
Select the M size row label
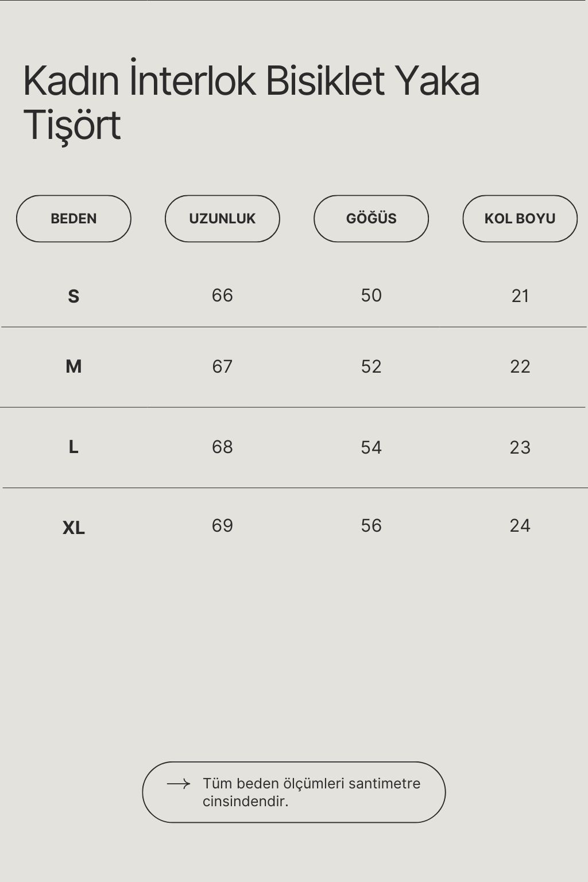click(73, 366)
